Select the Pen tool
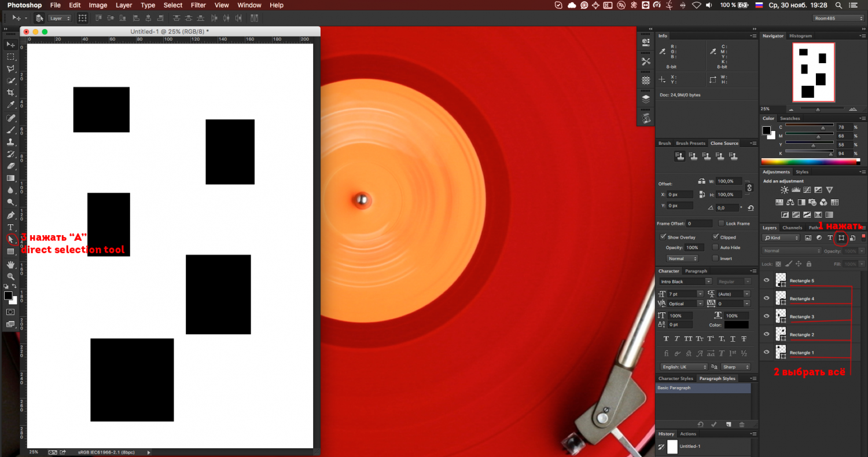Screen dimensions: 868x457 (10, 215)
